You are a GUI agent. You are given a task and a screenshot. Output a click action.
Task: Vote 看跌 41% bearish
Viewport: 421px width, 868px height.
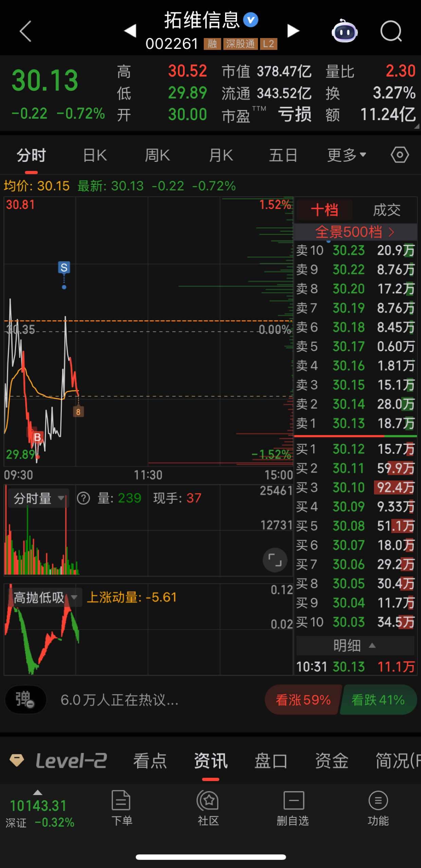pyautogui.click(x=379, y=700)
